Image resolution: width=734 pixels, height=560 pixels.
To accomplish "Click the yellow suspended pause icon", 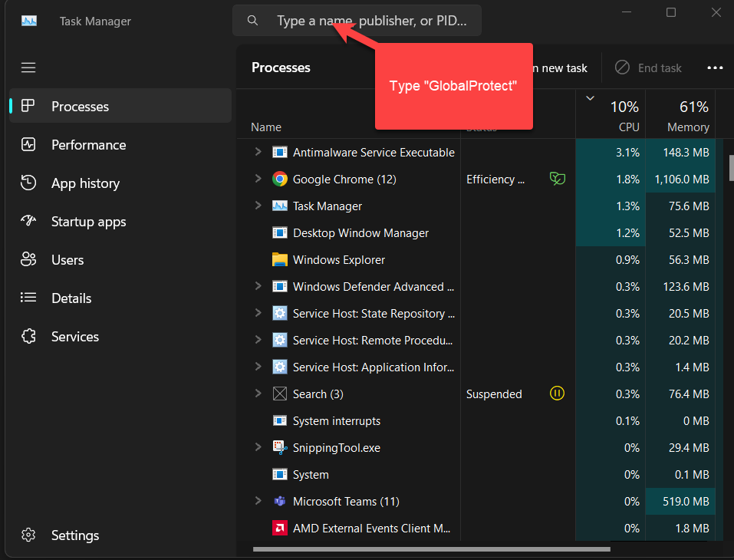I will point(558,394).
